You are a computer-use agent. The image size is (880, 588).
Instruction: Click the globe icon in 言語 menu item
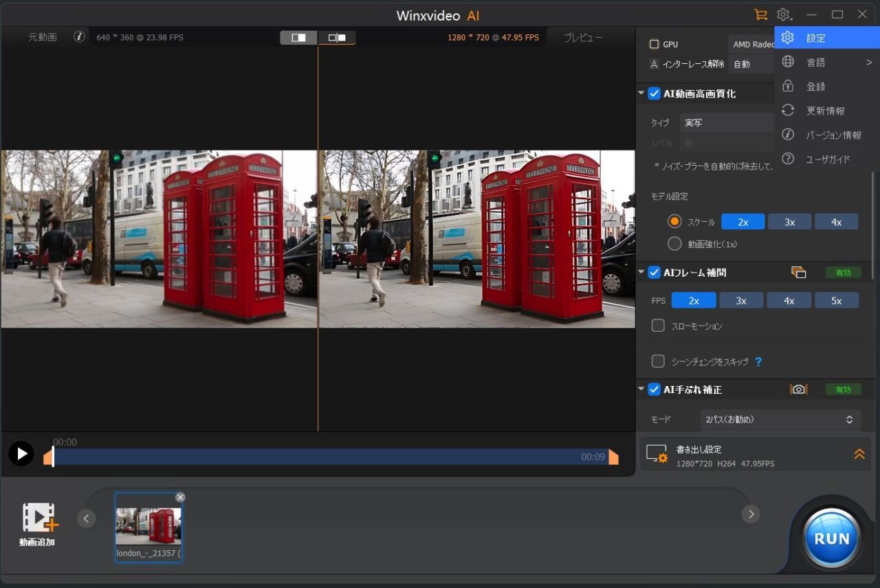click(x=788, y=62)
